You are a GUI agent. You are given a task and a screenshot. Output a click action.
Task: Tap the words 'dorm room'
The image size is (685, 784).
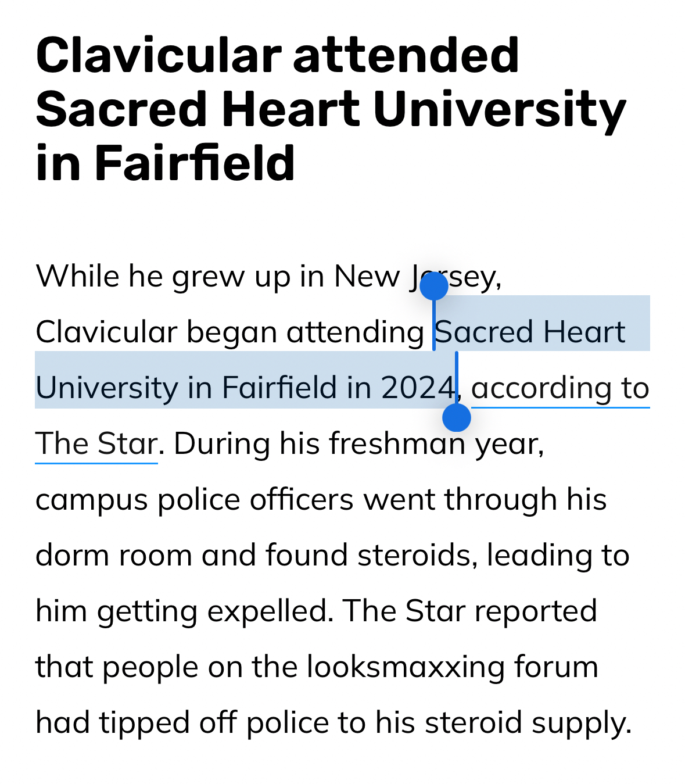(114, 556)
